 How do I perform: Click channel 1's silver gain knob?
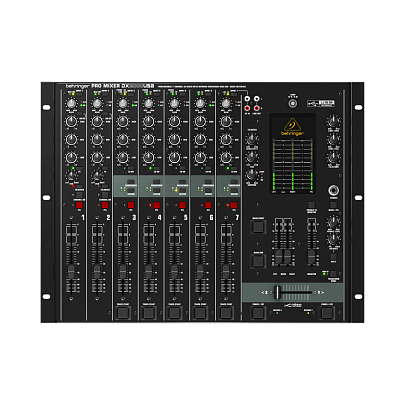(71, 104)
